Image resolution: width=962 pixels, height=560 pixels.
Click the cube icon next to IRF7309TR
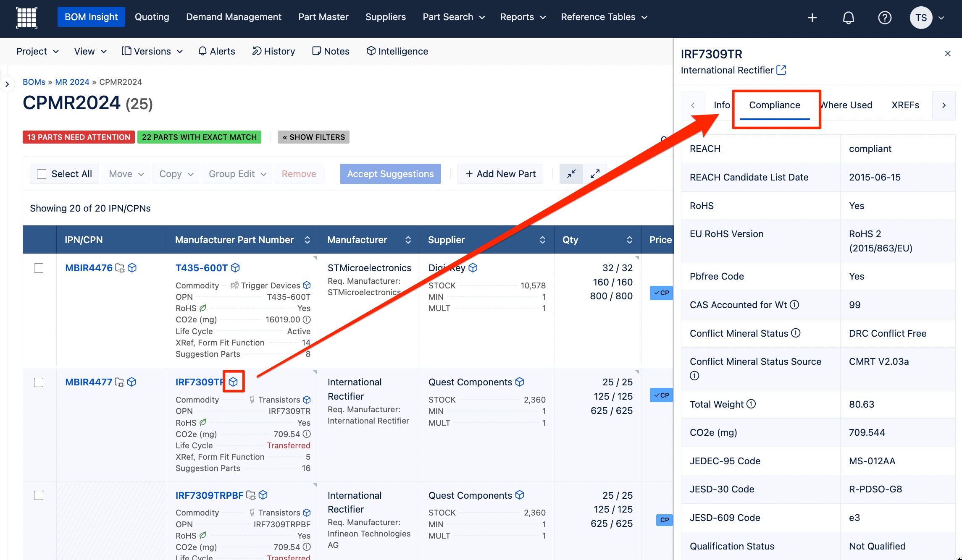(234, 382)
